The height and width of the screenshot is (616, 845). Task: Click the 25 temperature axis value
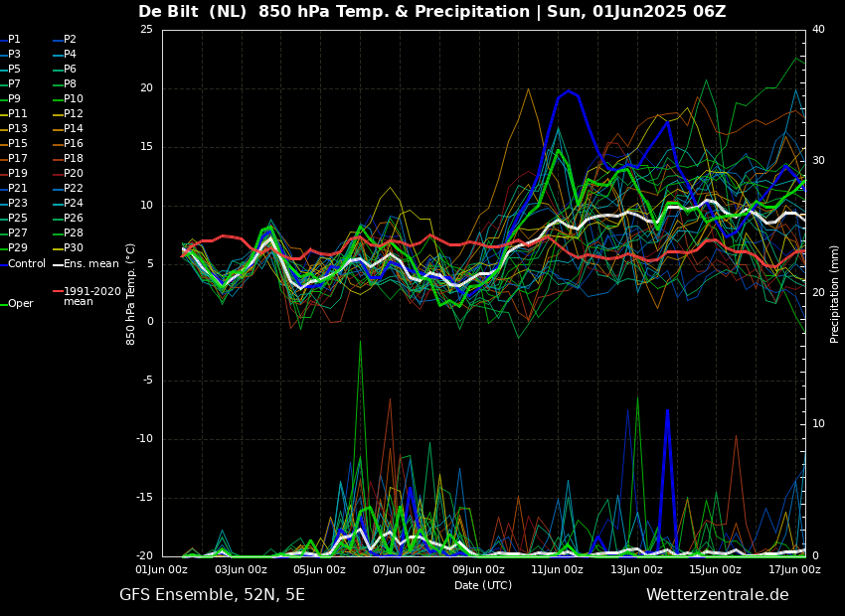[146, 30]
